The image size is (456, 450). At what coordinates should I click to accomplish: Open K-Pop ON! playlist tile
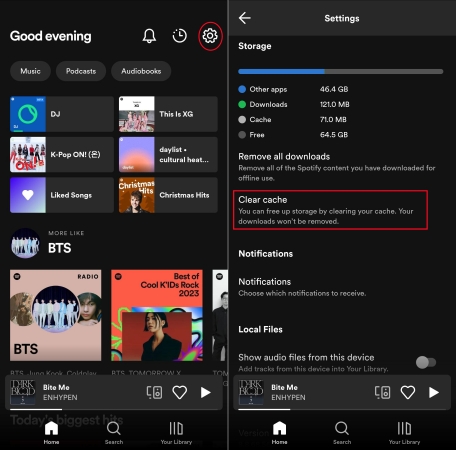point(62,155)
